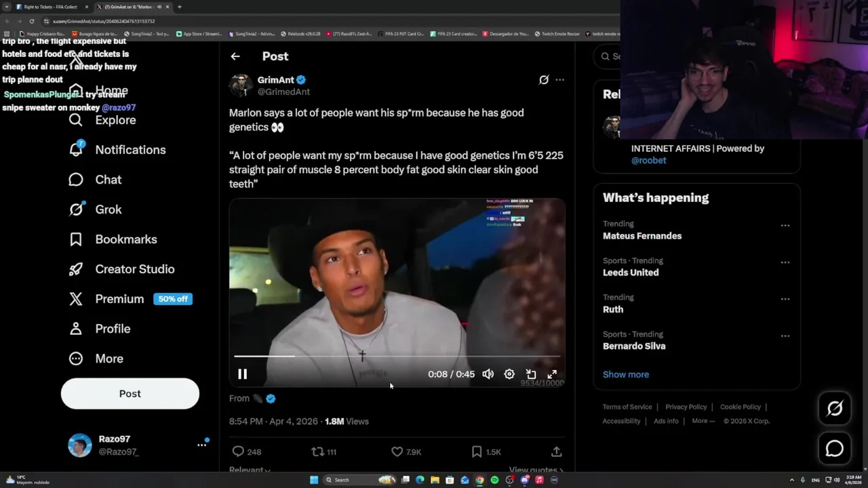Open the More menu in sidebar
This screenshot has height=488, width=868.
pos(96,359)
